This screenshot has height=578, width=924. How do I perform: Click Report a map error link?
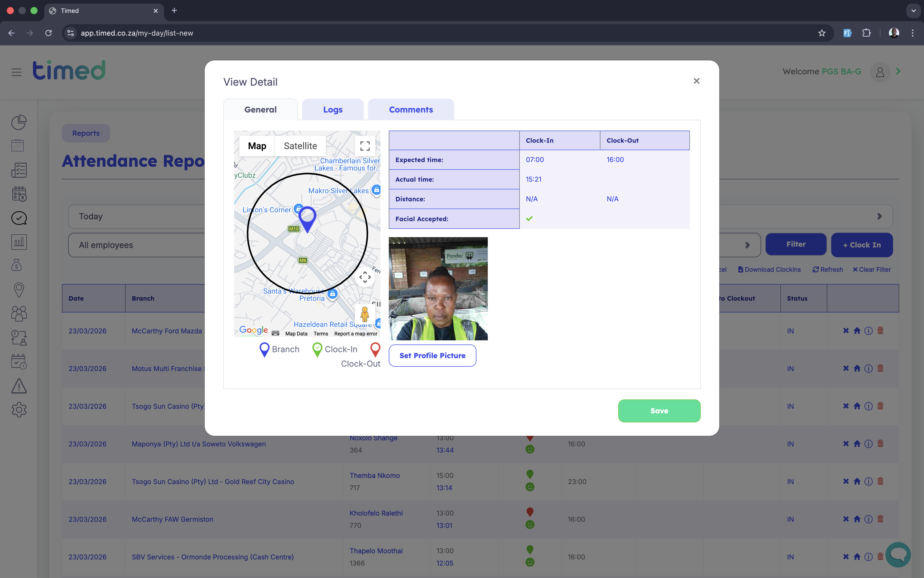click(x=356, y=334)
